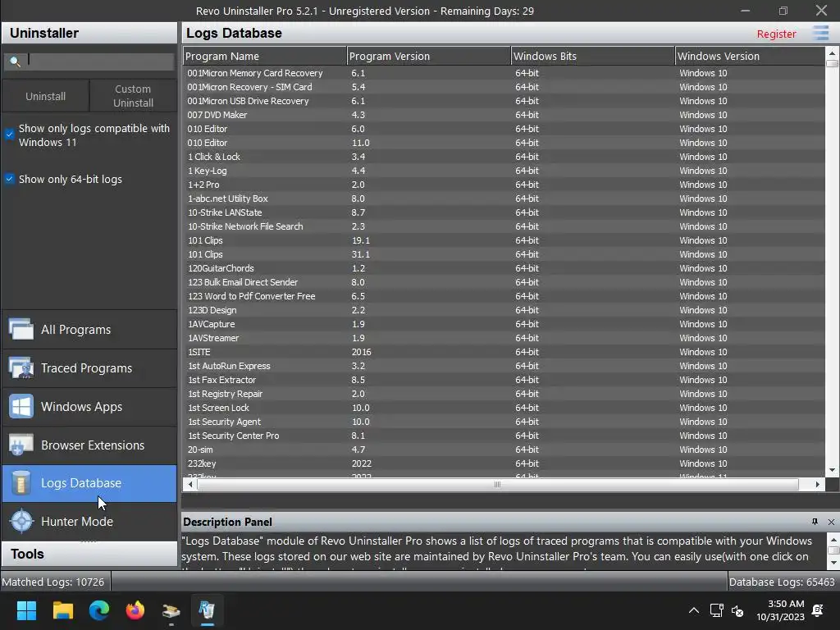Image resolution: width=840 pixels, height=630 pixels.
Task: Open Microsoft Edge from the taskbar
Action: point(99,610)
